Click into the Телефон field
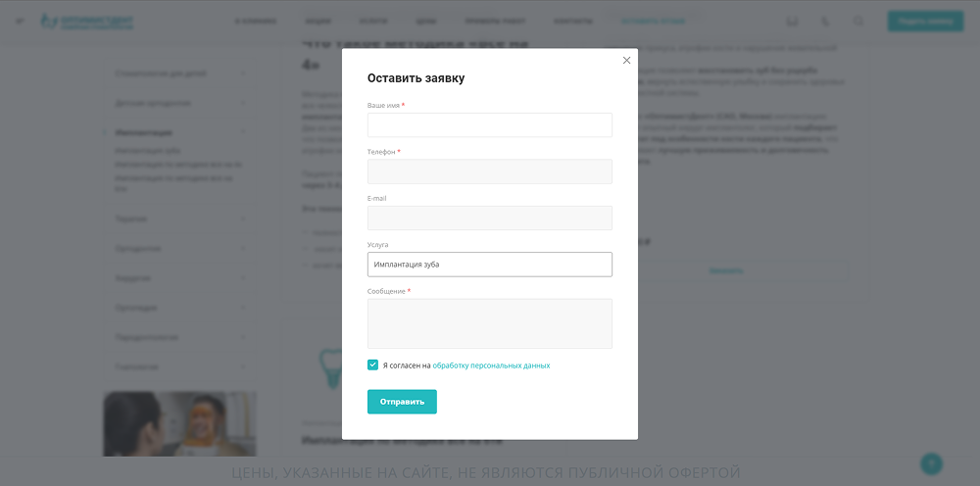980x486 pixels. (x=490, y=171)
